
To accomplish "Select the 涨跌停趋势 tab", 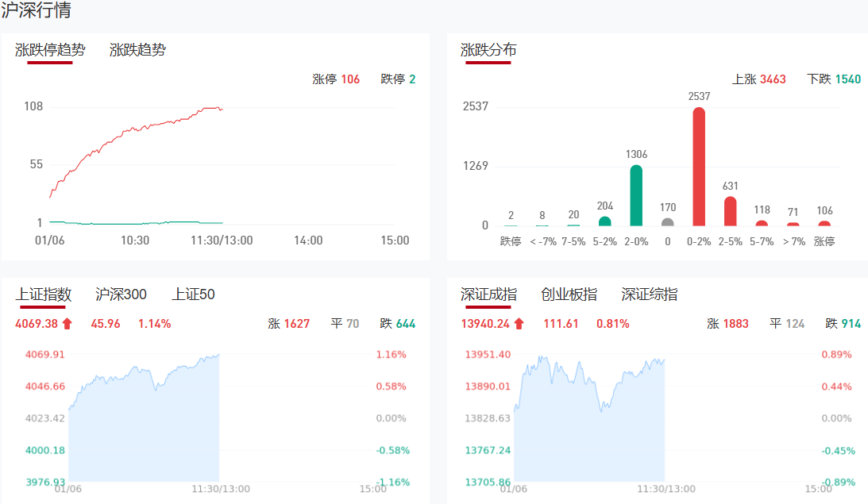I will click(x=50, y=50).
